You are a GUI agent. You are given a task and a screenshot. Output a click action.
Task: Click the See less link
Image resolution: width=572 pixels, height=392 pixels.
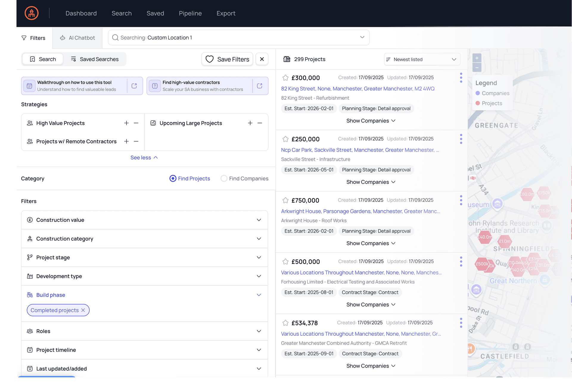pos(144,158)
